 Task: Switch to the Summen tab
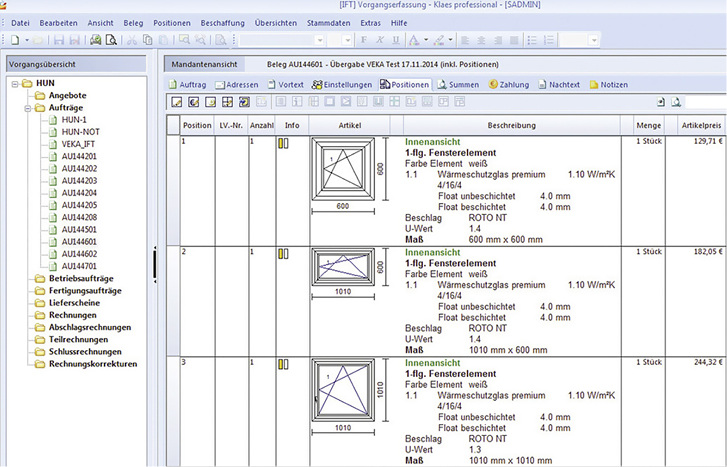tap(456, 85)
